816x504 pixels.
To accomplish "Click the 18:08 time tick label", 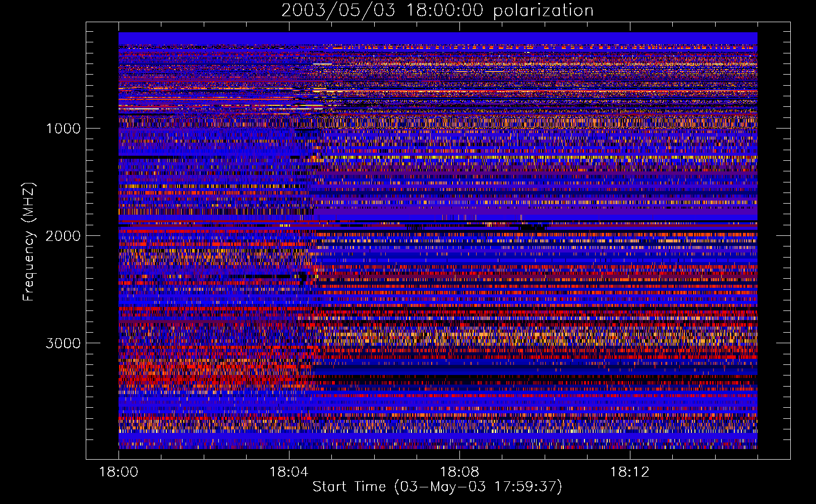I will point(459,472).
